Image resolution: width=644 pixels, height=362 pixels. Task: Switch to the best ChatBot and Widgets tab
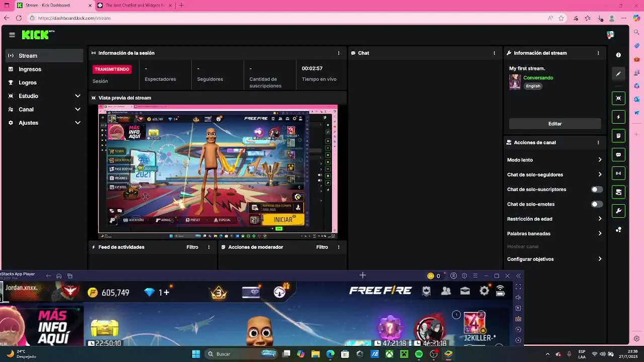click(134, 6)
